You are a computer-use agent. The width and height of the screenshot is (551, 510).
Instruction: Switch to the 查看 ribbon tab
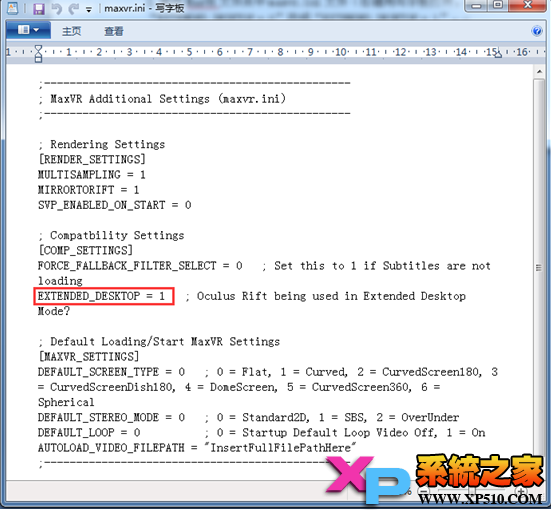114,31
